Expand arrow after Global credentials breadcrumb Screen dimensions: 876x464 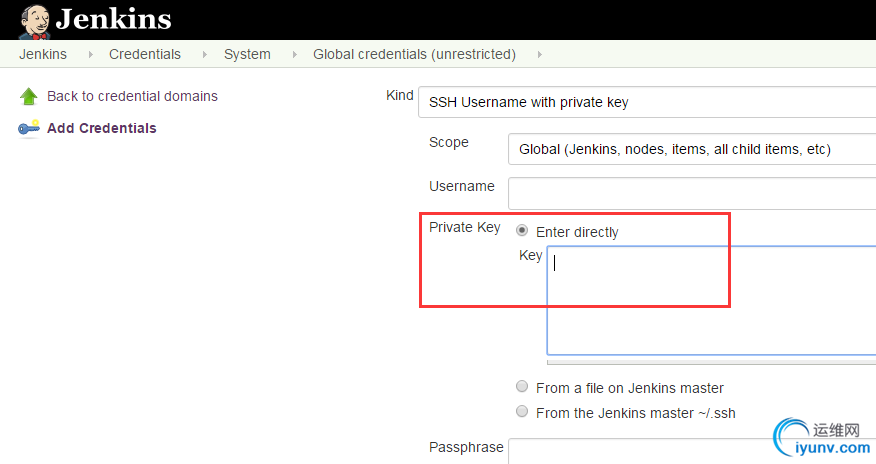click(x=539, y=54)
